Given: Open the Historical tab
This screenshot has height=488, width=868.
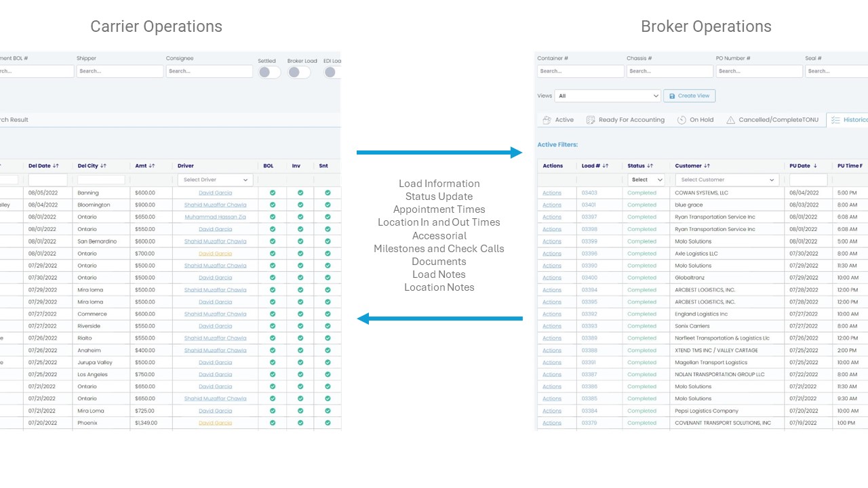Looking at the screenshot, I should point(848,120).
